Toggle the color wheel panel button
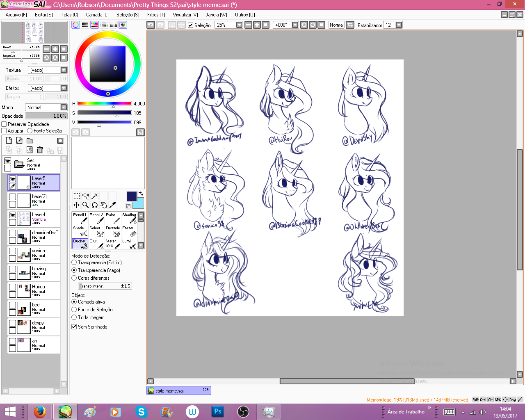The height and width of the screenshot is (420, 525). [x=75, y=25]
